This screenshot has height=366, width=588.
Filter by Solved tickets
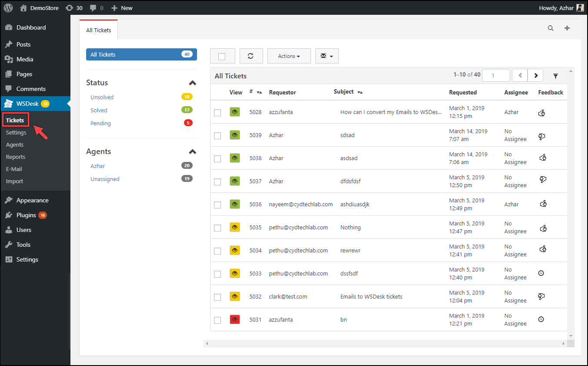coord(99,110)
